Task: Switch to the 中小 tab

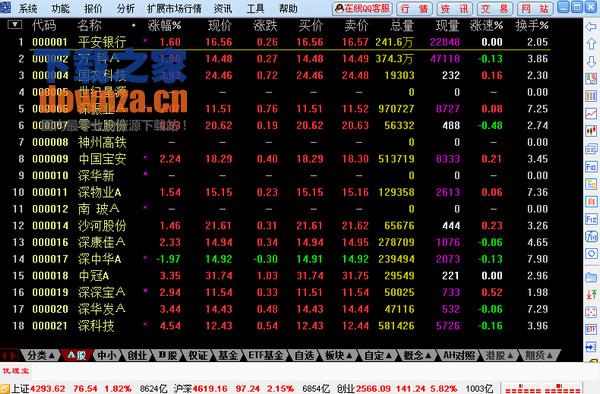Action: (106, 355)
